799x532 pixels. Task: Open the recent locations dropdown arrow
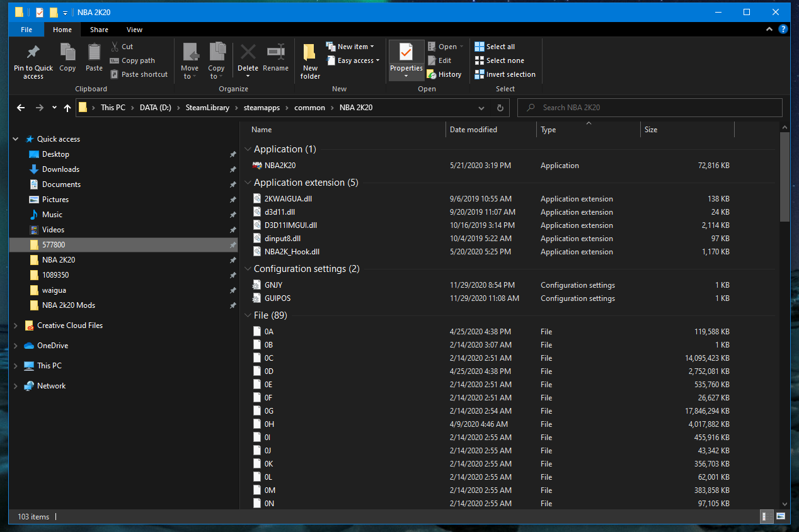54,108
